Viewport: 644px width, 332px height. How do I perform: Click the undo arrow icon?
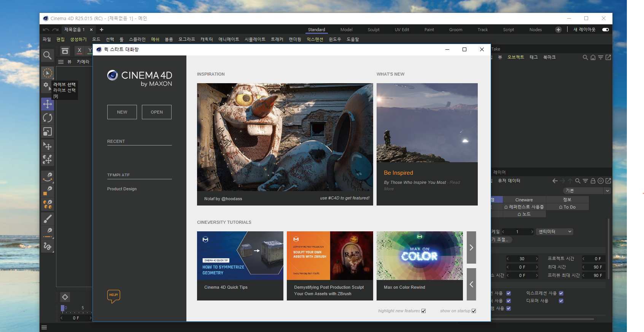point(46,30)
